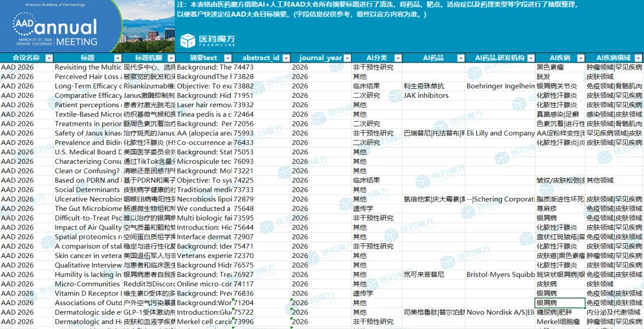Select the disease cell 黑色素瘤
Viewport: 644px width, 329px height.
[560, 67]
